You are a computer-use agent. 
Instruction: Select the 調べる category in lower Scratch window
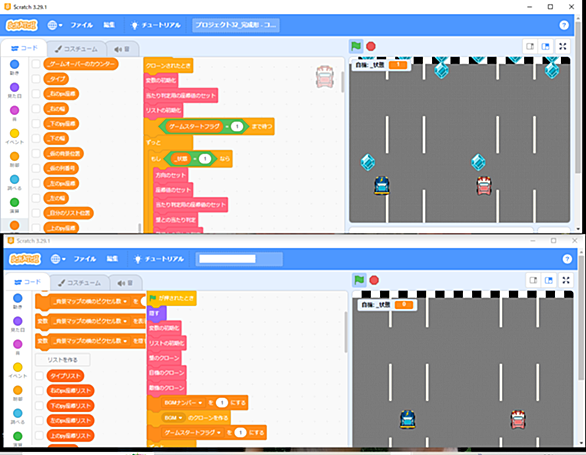click(x=18, y=416)
